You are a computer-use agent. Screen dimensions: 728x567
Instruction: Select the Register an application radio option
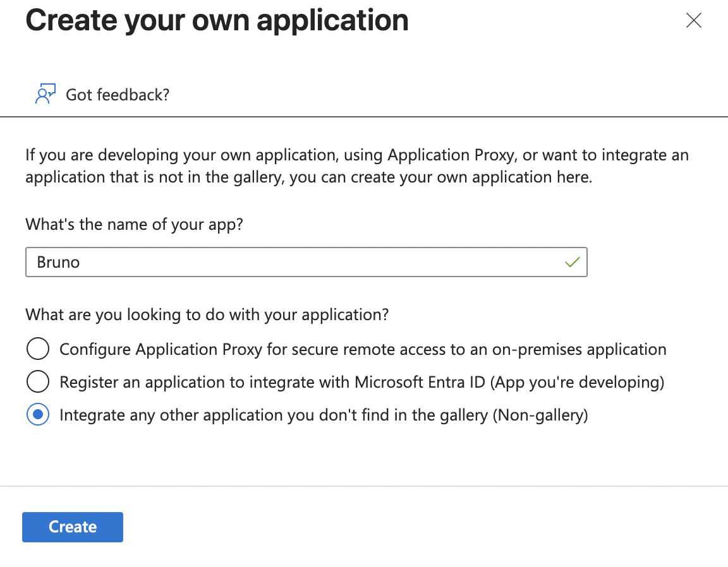pos(38,381)
